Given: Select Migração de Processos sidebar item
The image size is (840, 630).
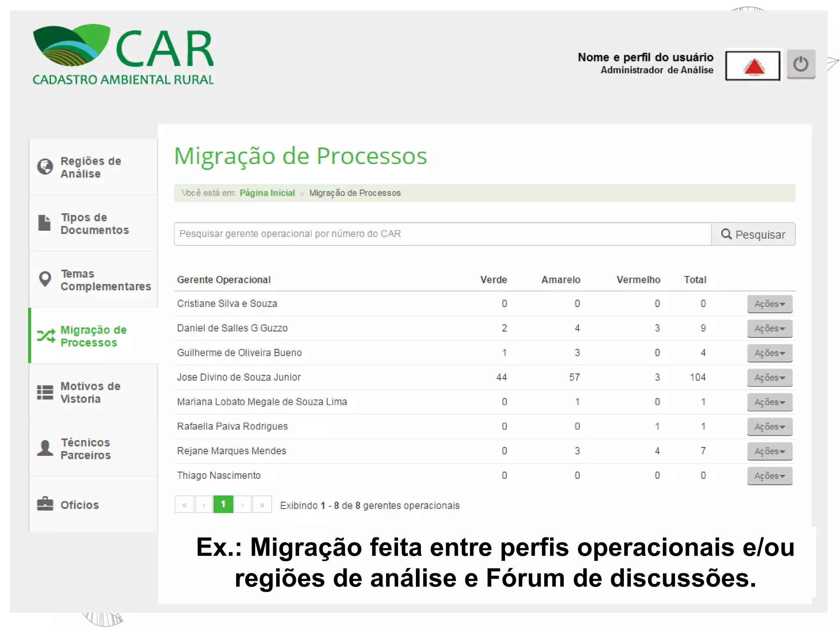Looking at the screenshot, I should pyautogui.click(x=94, y=336).
